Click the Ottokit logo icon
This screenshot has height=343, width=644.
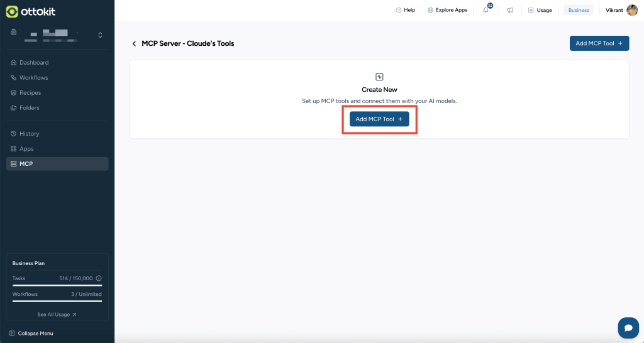(x=12, y=12)
